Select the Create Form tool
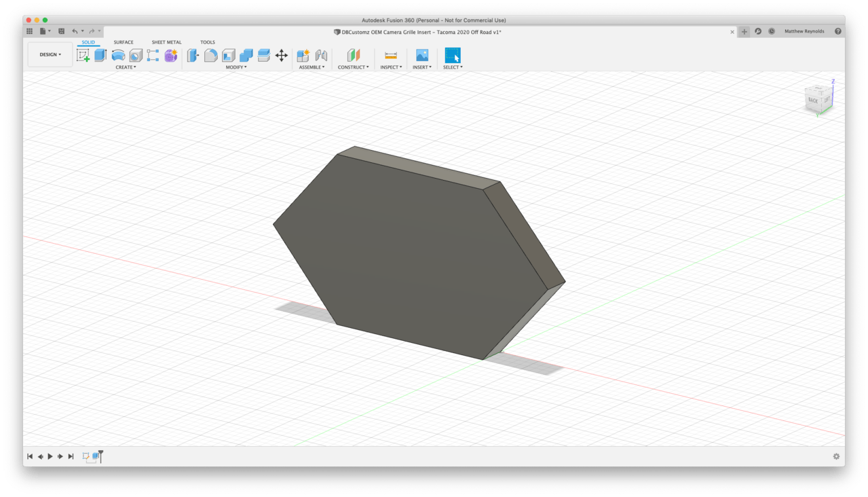This screenshot has height=497, width=868. click(x=171, y=55)
